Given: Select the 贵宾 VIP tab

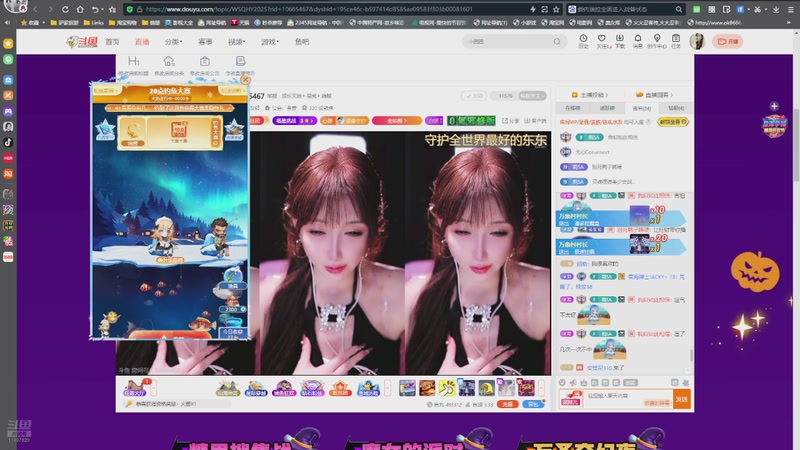Looking at the screenshot, I should pos(641,108).
